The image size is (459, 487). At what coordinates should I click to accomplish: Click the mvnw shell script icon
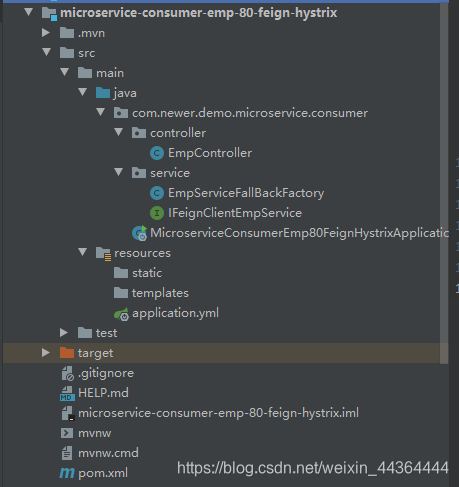(x=67, y=433)
